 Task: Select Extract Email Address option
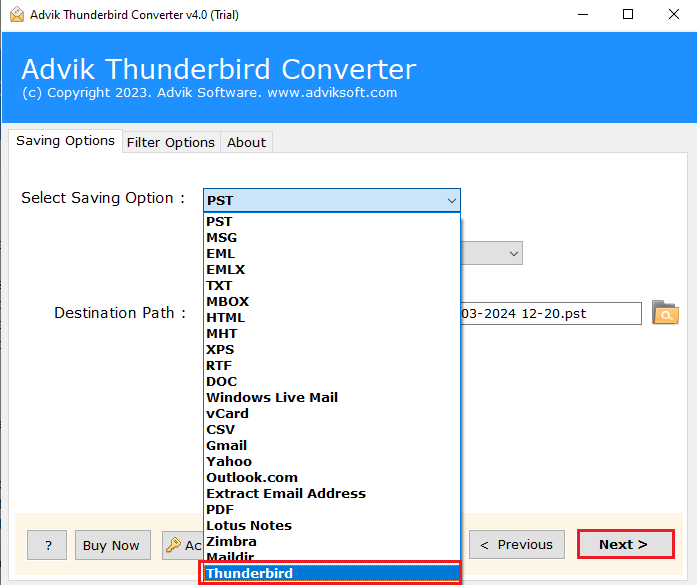[x=332, y=493]
